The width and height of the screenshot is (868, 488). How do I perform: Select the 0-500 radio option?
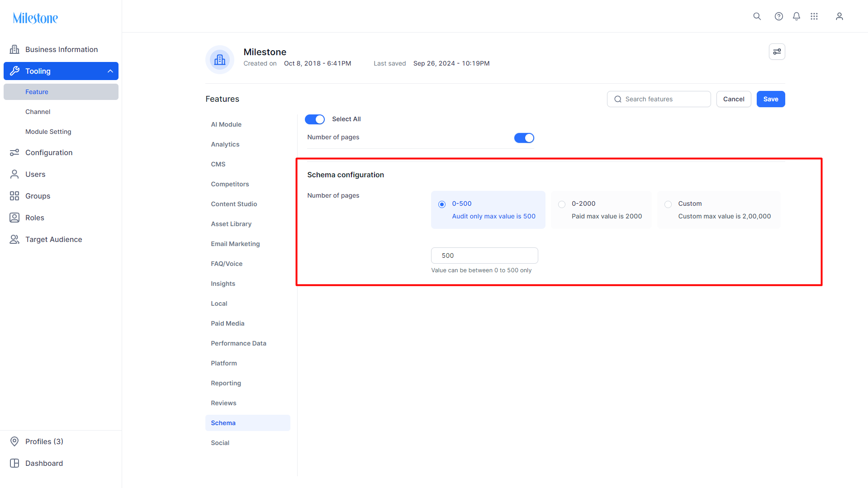pos(442,204)
